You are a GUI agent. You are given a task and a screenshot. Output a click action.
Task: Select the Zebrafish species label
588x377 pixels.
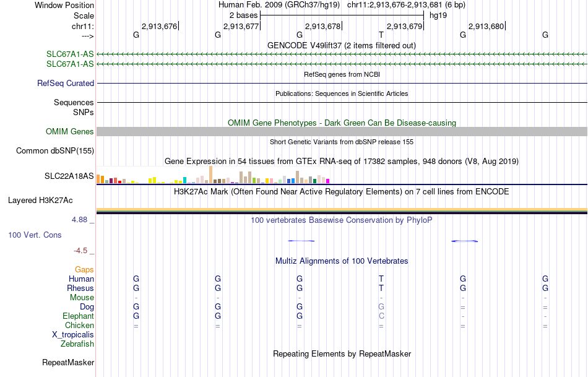tap(77, 344)
